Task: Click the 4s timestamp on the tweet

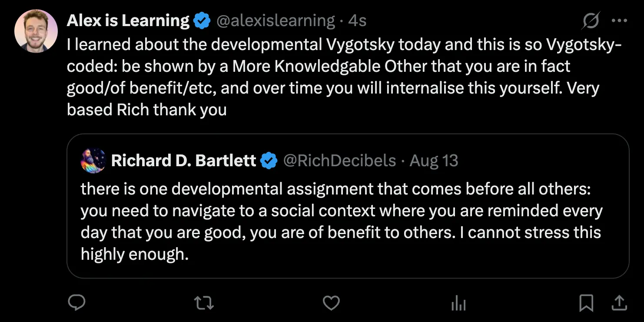Action: coord(357,20)
